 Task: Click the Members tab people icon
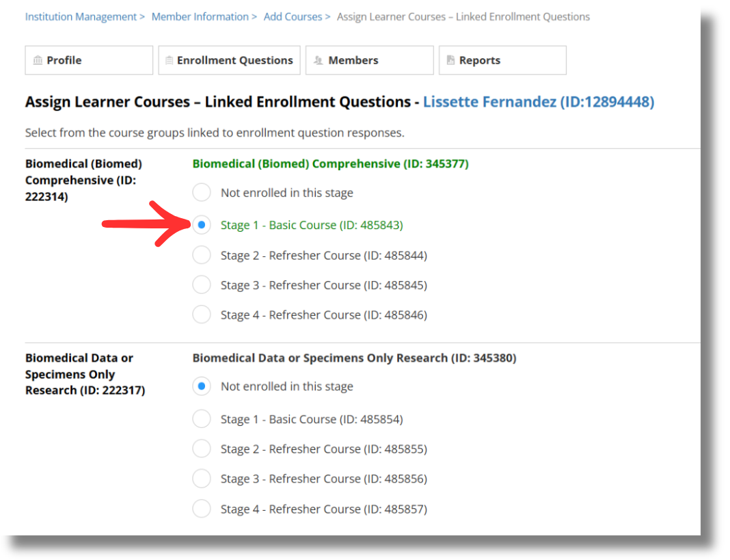point(319,60)
